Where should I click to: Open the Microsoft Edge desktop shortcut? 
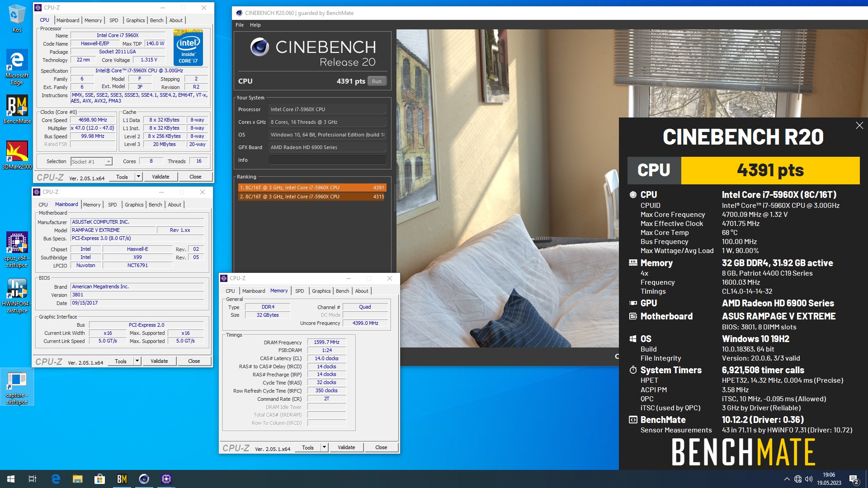coord(17,67)
